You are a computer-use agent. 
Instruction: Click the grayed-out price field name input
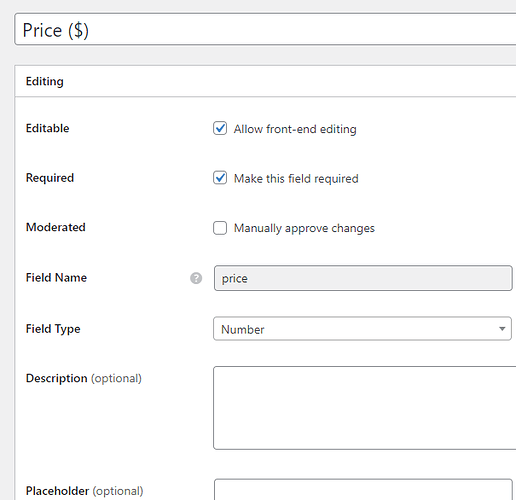pyautogui.click(x=363, y=278)
